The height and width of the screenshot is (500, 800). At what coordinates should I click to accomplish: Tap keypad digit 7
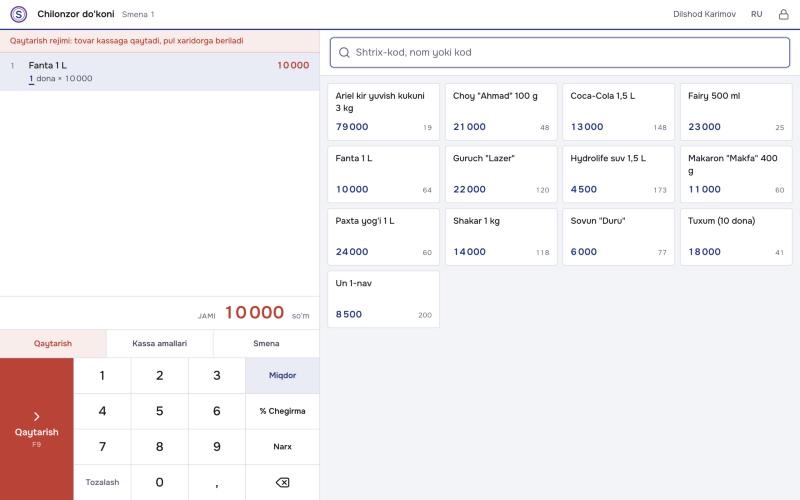click(x=102, y=447)
